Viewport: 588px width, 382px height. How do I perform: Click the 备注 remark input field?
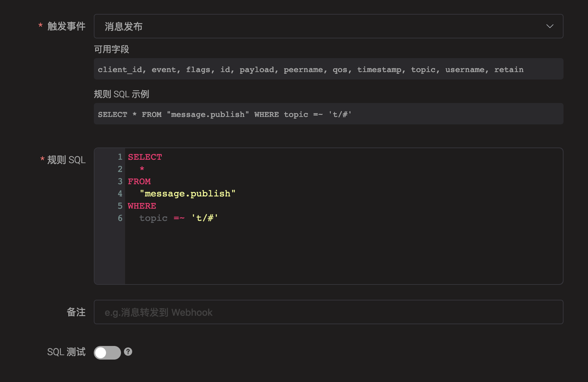(x=328, y=312)
